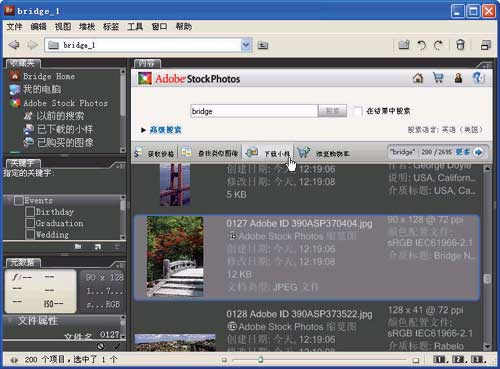Select the 内容 content panel tab
The height and width of the screenshot is (369, 500).
[x=147, y=63]
